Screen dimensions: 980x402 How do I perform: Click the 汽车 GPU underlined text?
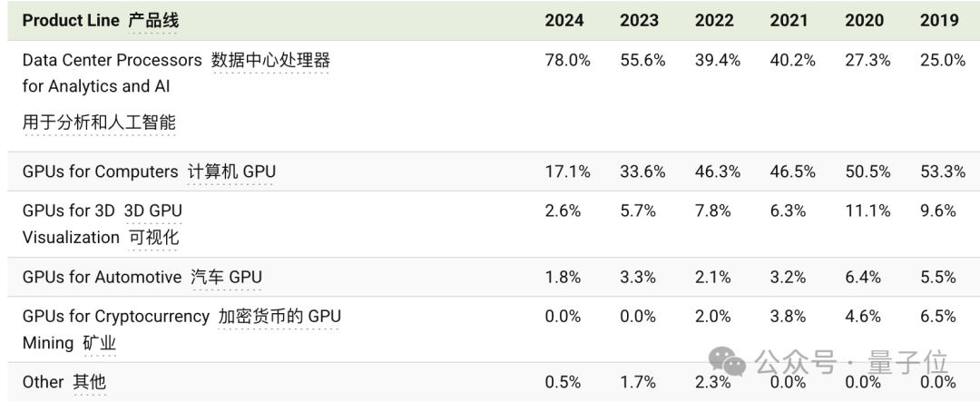[227, 278]
